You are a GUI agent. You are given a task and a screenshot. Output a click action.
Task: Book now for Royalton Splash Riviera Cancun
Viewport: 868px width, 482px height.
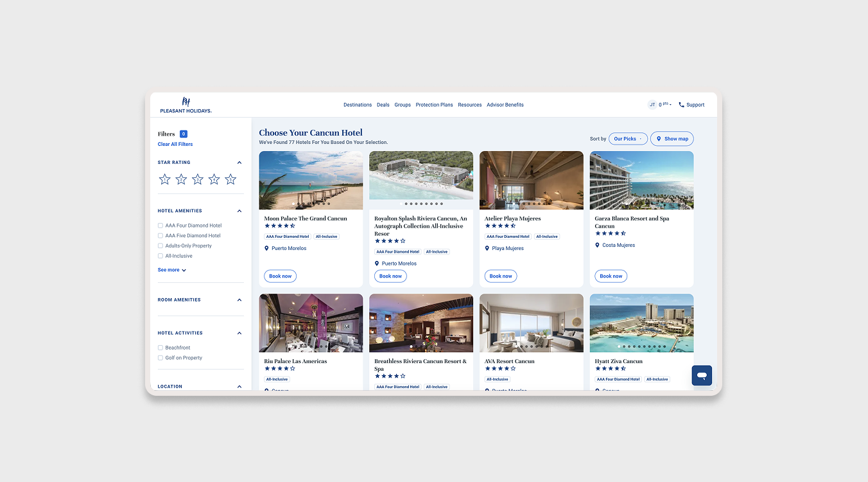pos(390,276)
